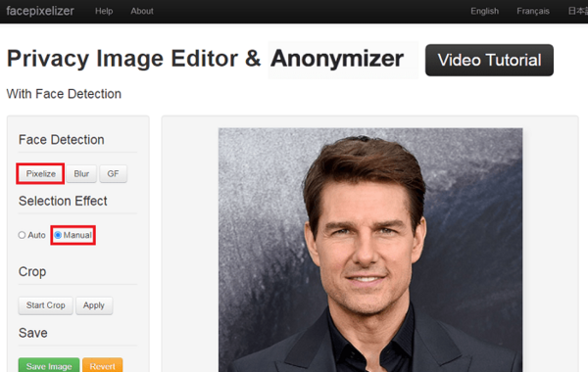Screen dimensions: 588x372
Task: Switch language to Français
Action: (533, 11)
